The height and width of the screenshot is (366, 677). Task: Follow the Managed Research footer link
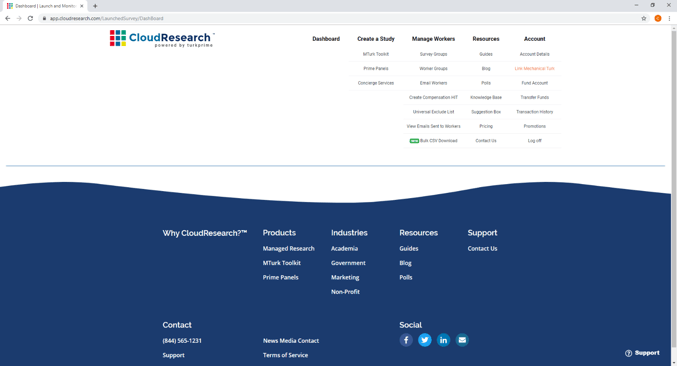[x=288, y=249]
